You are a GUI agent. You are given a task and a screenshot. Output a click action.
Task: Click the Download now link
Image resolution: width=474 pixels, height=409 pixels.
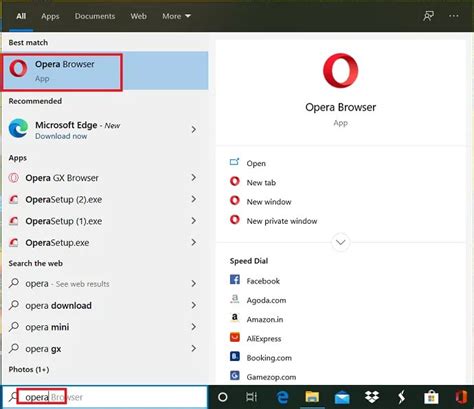tap(61, 136)
